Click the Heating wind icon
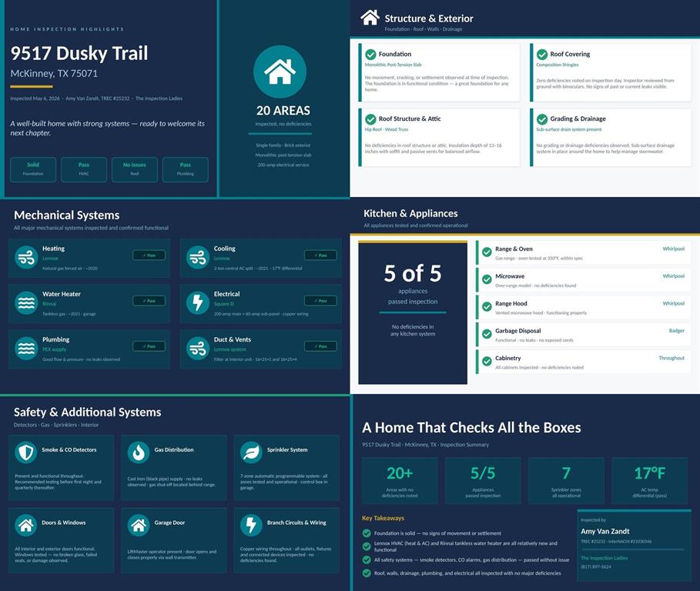 tap(26, 257)
